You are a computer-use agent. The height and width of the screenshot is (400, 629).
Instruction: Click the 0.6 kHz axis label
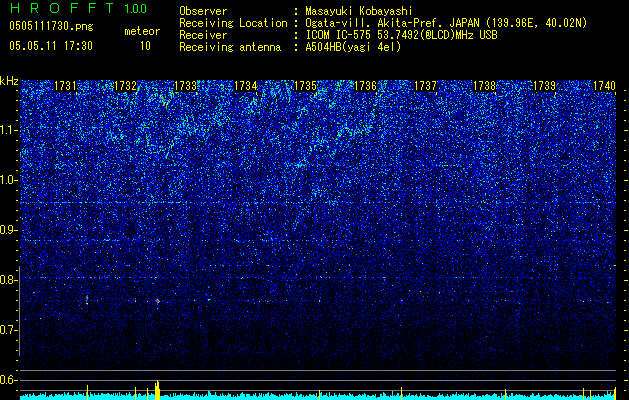[9, 380]
